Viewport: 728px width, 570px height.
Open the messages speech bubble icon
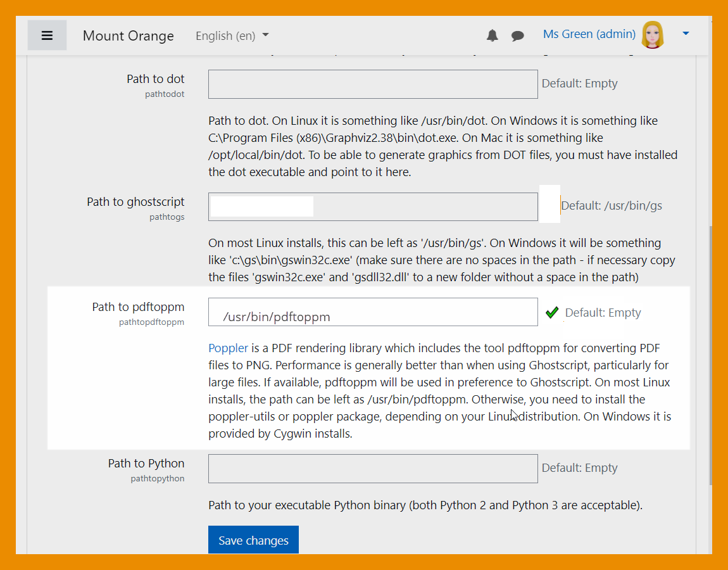click(518, 35)
